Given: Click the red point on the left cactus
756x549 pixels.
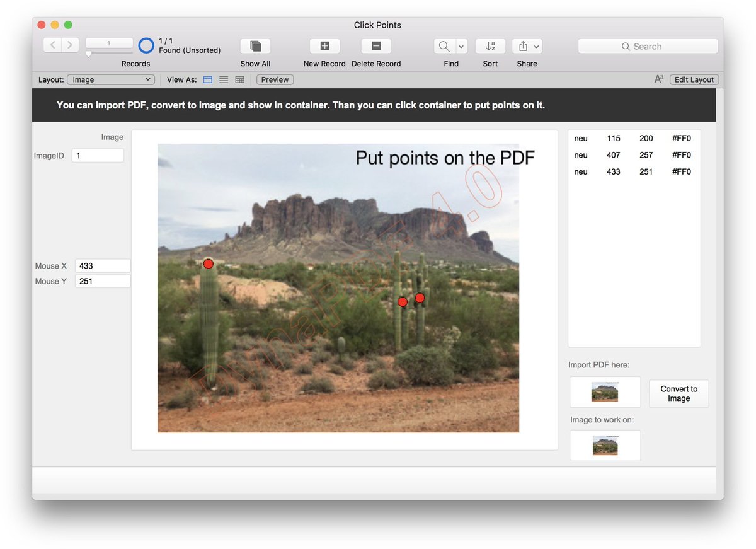Looking at the screenshot, I should click(209, 263).
